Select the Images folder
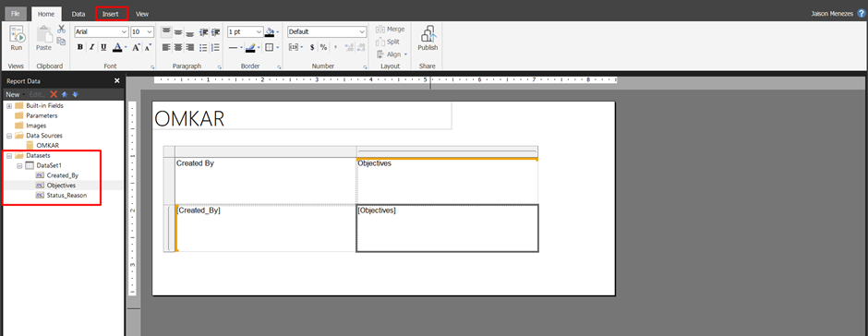 click(30, 126)
